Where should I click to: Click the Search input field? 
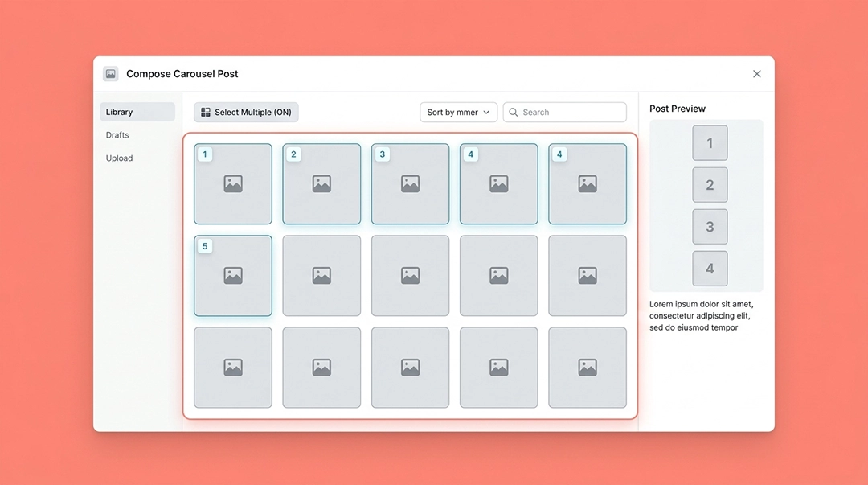click(x=565, y=112)
